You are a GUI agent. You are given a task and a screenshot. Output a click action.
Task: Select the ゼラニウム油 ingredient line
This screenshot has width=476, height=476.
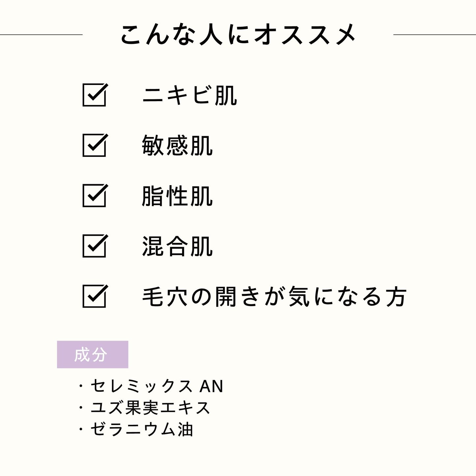coord(142,430)
